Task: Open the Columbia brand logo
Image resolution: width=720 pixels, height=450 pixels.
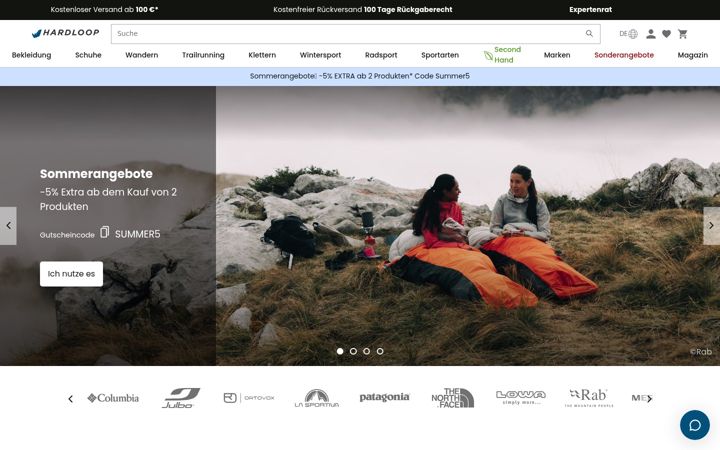Action: [113, 398]
